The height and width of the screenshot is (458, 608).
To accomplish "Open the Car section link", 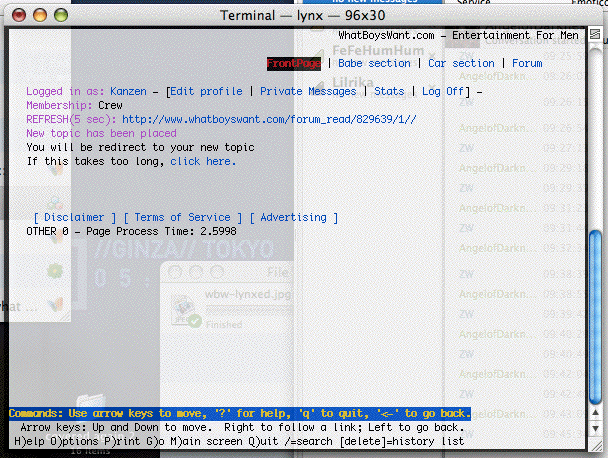I will 461,63.
